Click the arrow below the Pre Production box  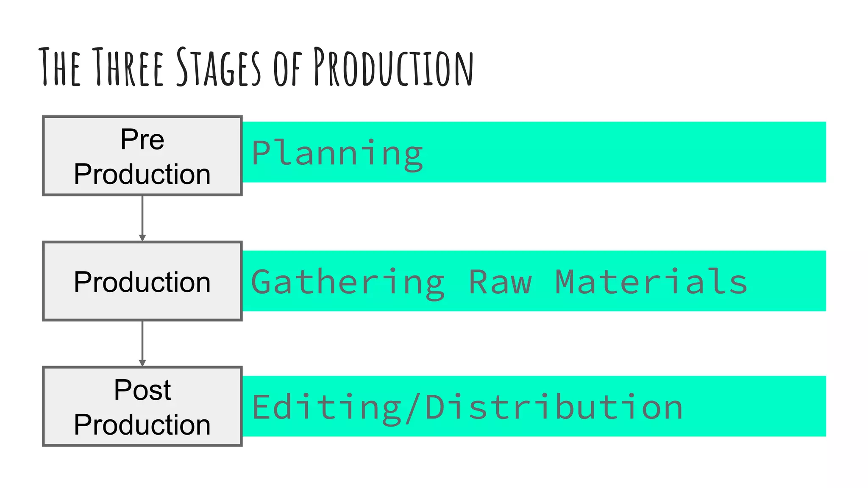tap(142, 218)
